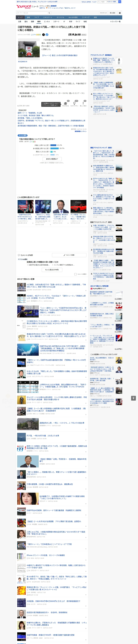Screen dimensions: 138x644
Task: Switch to 速報 tab
Action: (x=28, y=17)
